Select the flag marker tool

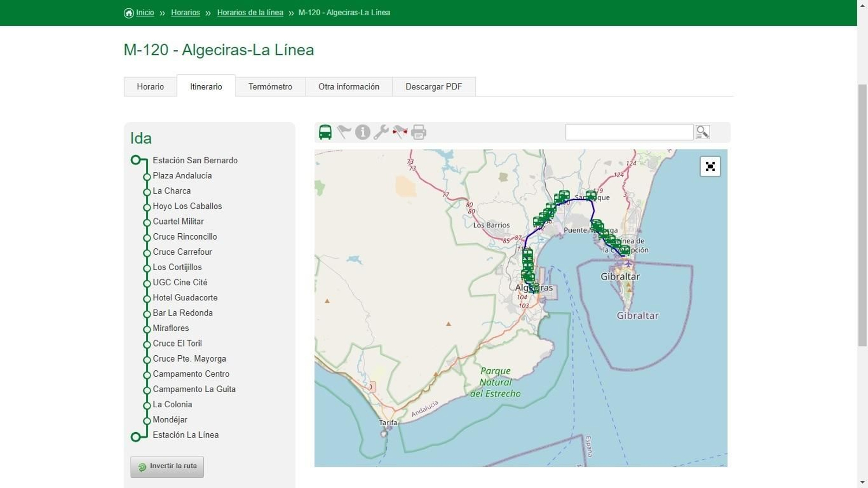coord(344,132)
